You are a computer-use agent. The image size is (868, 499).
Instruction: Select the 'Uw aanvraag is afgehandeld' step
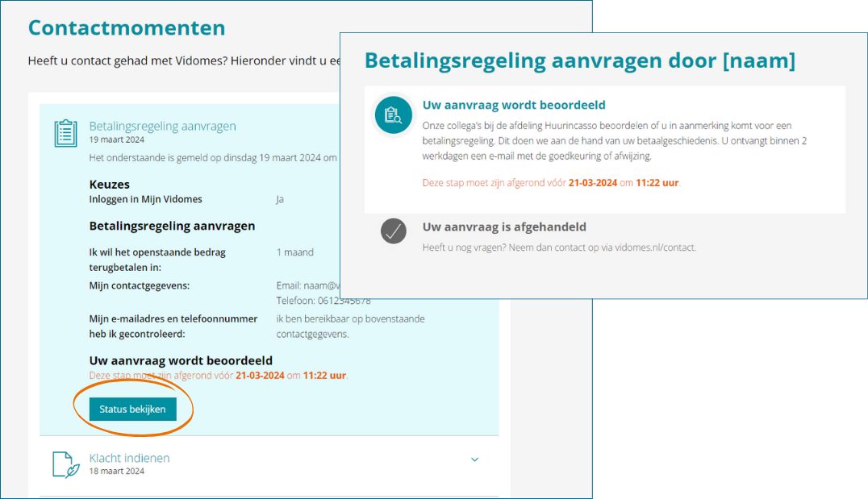point(503,227)
